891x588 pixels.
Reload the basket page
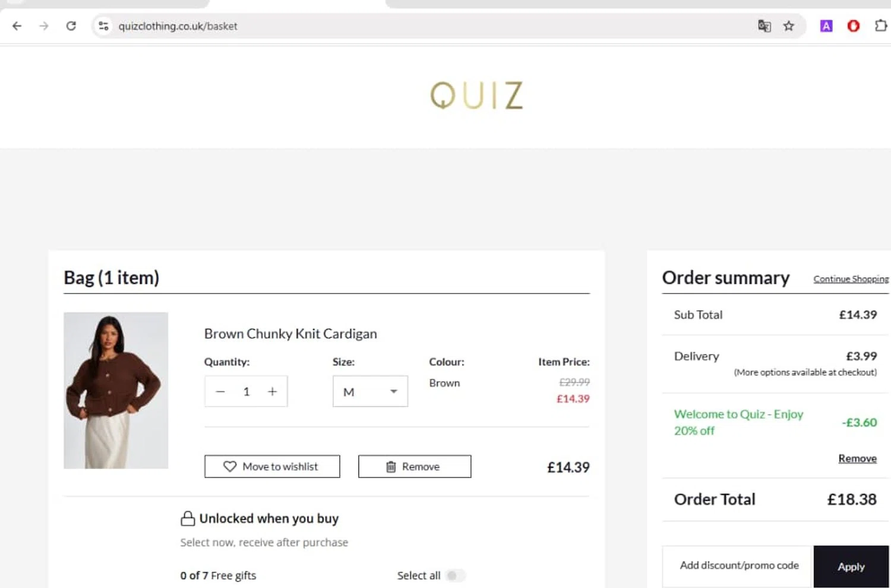point(71,26)
